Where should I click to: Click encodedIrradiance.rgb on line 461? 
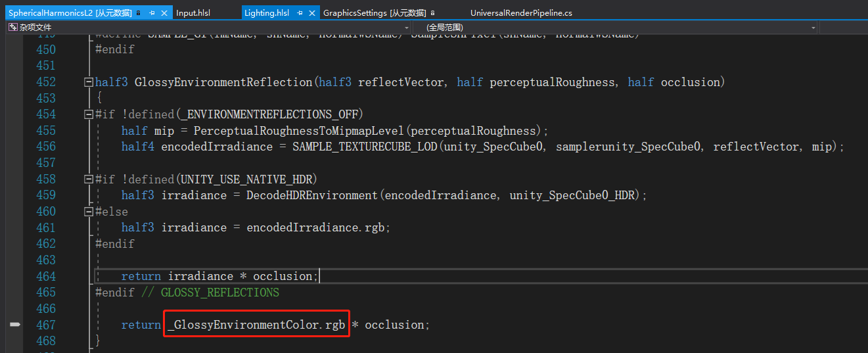point(315,227)
